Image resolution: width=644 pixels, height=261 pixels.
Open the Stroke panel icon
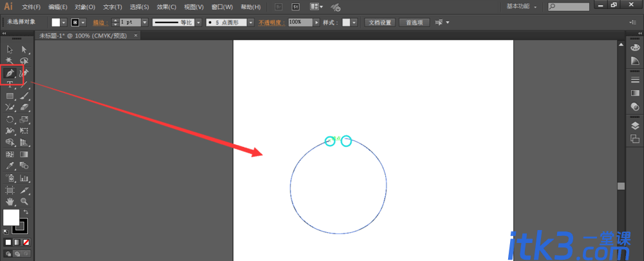click(x=635, y=80)
